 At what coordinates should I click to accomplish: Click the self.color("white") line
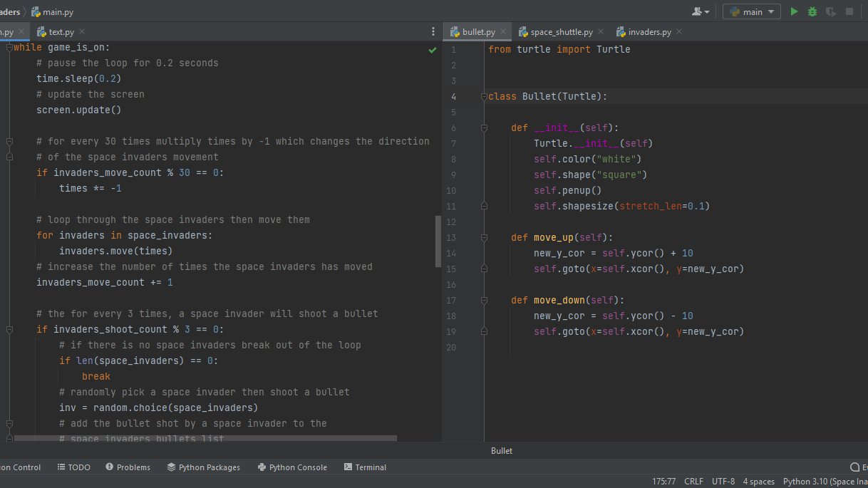click(x=588, y=160)
